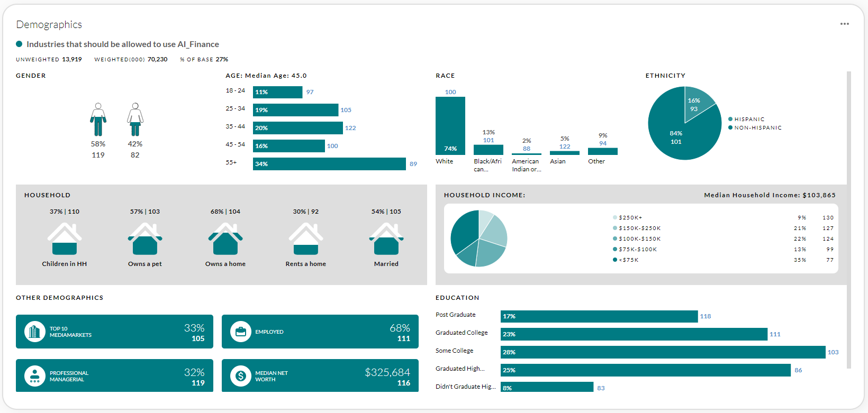
Task: Toggle the Non-Hispanic legend entry
Action: click(757, 128)
